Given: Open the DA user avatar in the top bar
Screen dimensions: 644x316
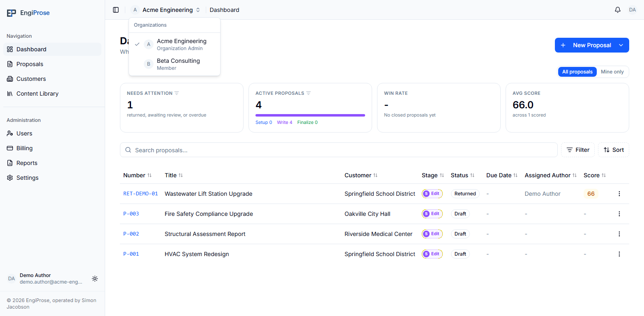Looking at the screenshot, I should 632,10.
